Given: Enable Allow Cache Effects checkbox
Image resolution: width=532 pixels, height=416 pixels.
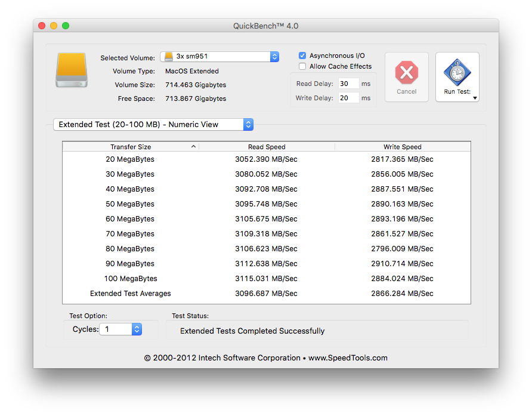Looking at the screenshot, I should 302,66.
